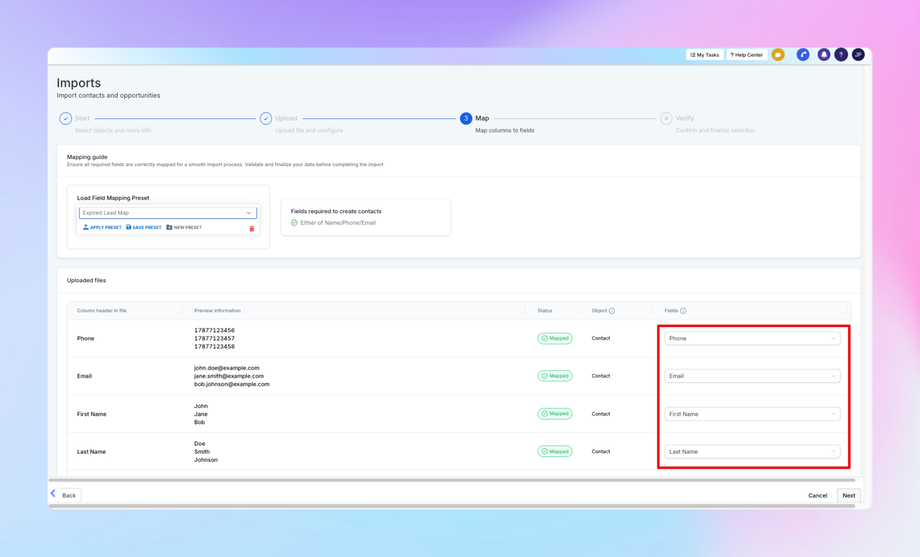
Task: Click the back arrow chevron icon
Action: pos(53,494)
